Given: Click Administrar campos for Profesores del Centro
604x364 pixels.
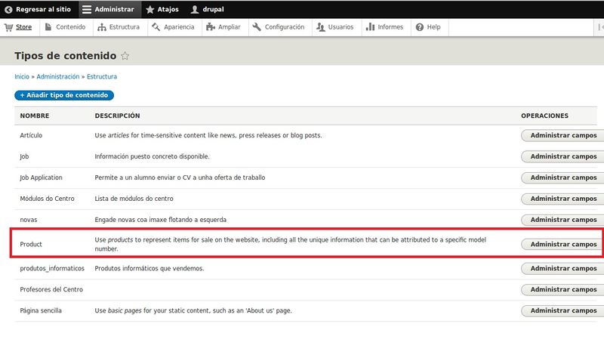Looking at the screenshot, I should tap(563, 289).
